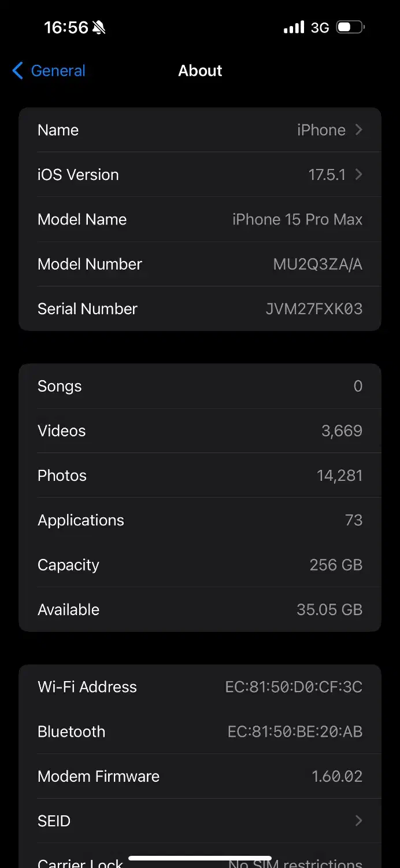Tap the cellular signal bars icon
The height and width of the screenshot is (868, 400).
[x=294, y=27]
